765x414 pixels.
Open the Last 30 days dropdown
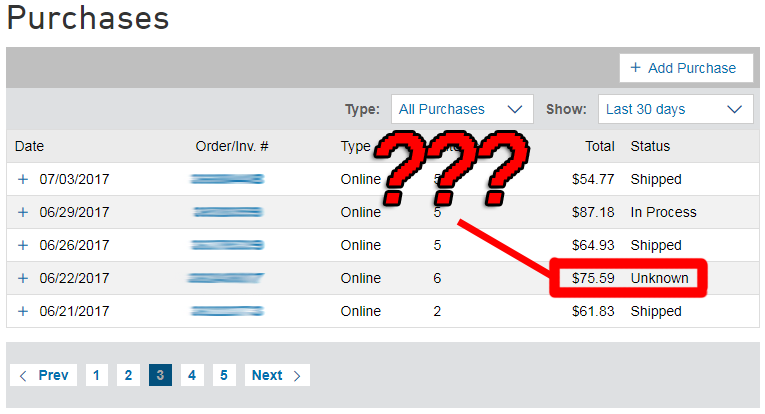click(675, 109)
